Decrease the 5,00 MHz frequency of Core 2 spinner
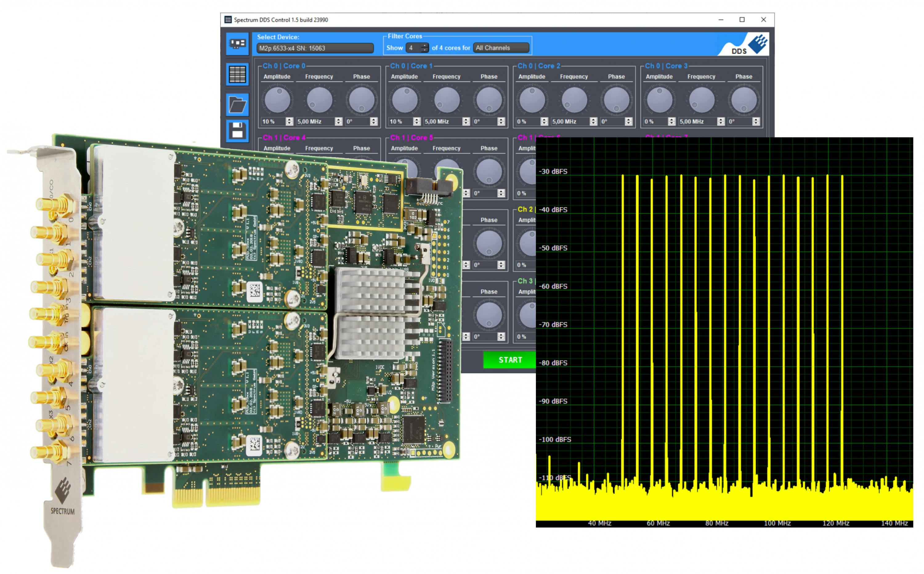The width and height of the screenshot is (924, 574). coord(593,123)
